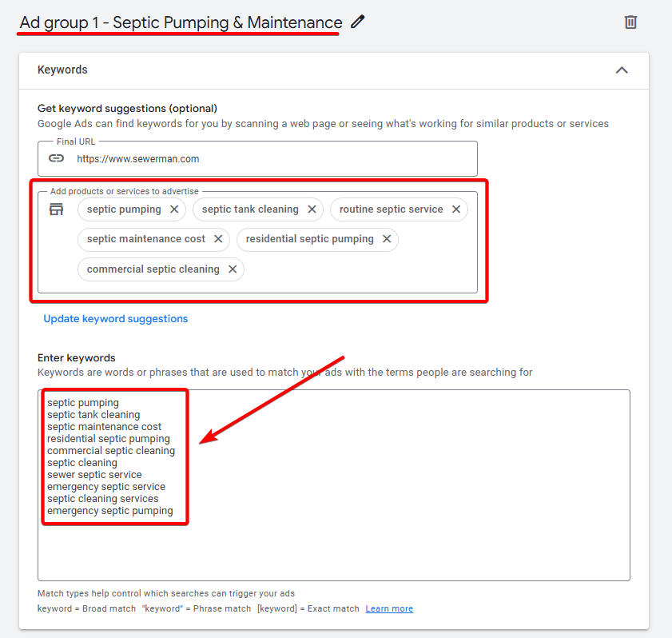Screen dimensions: 672x638
Task: Click into the Final URL field
Action: click(x=272, y=158)
